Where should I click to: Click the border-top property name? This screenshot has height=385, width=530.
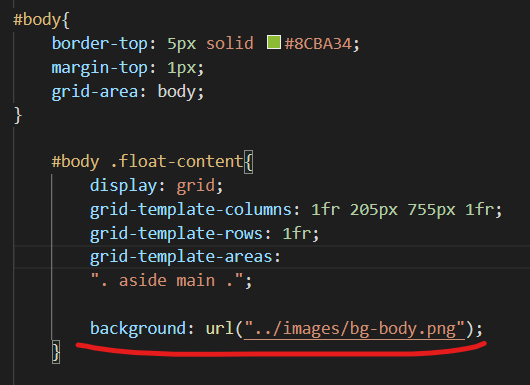100,44
